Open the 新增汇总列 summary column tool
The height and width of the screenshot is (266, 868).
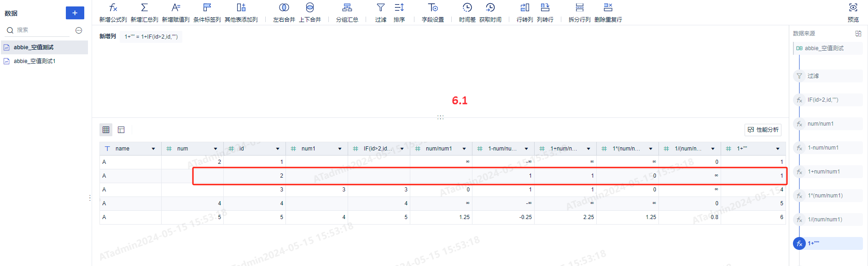click(144, 12)
